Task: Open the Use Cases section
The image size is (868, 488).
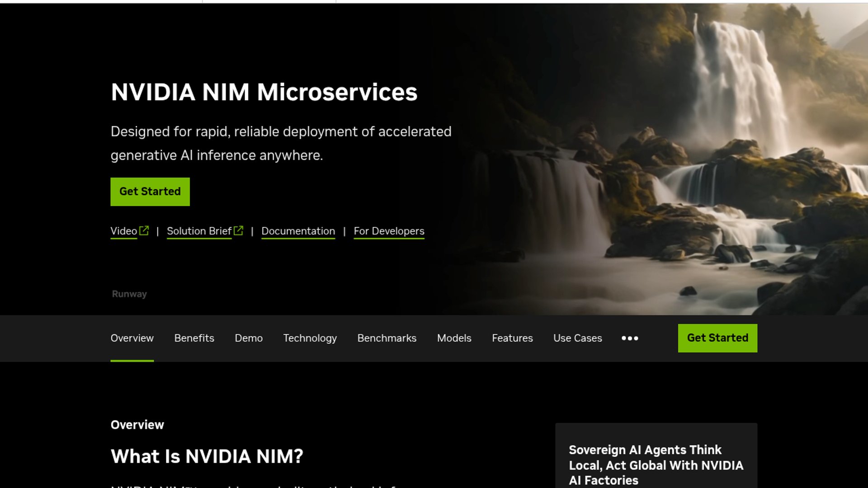Action: [x=577, y=338]
